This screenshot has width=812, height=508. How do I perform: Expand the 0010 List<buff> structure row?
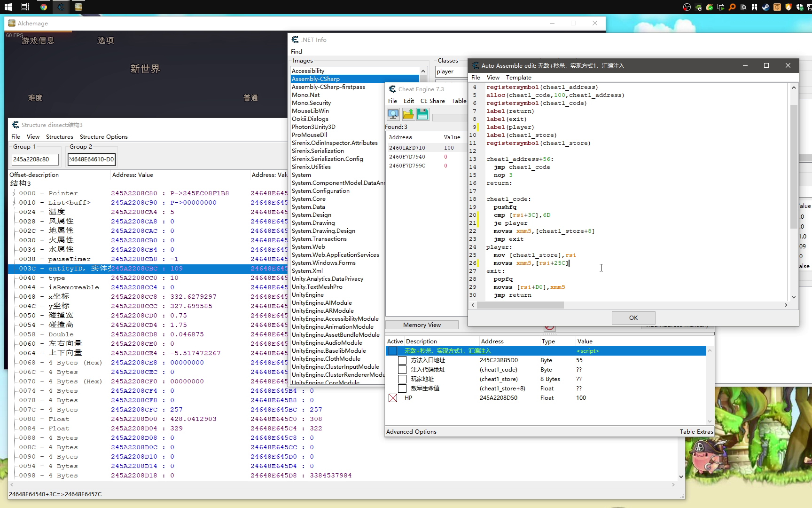click(x=14, y=203)
